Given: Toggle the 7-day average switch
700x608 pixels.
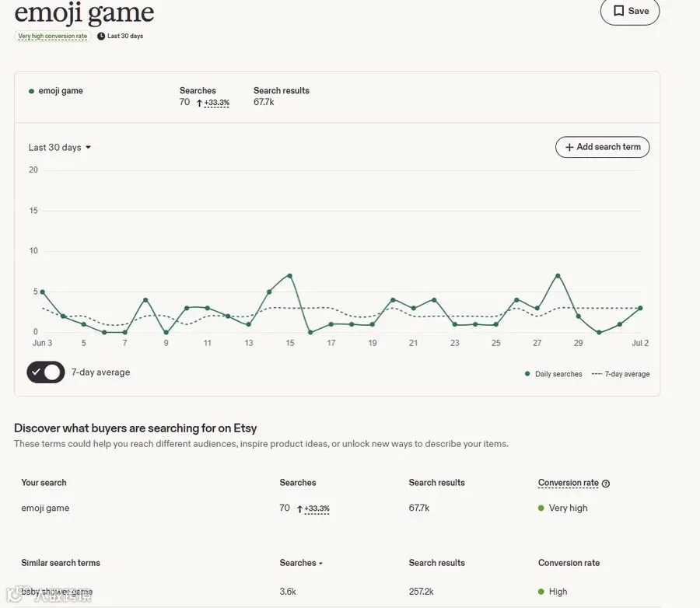Looking at the screenshot, I should (46, 372).
